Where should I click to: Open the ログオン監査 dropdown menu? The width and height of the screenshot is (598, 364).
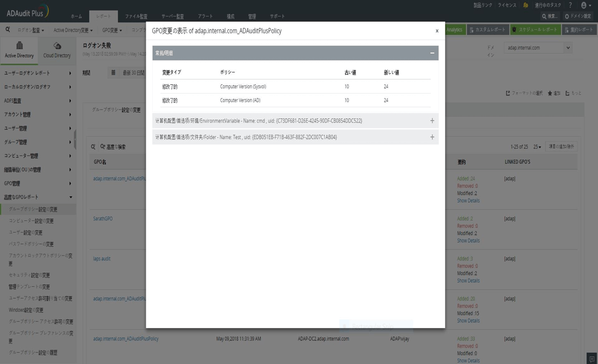point(31,30)
